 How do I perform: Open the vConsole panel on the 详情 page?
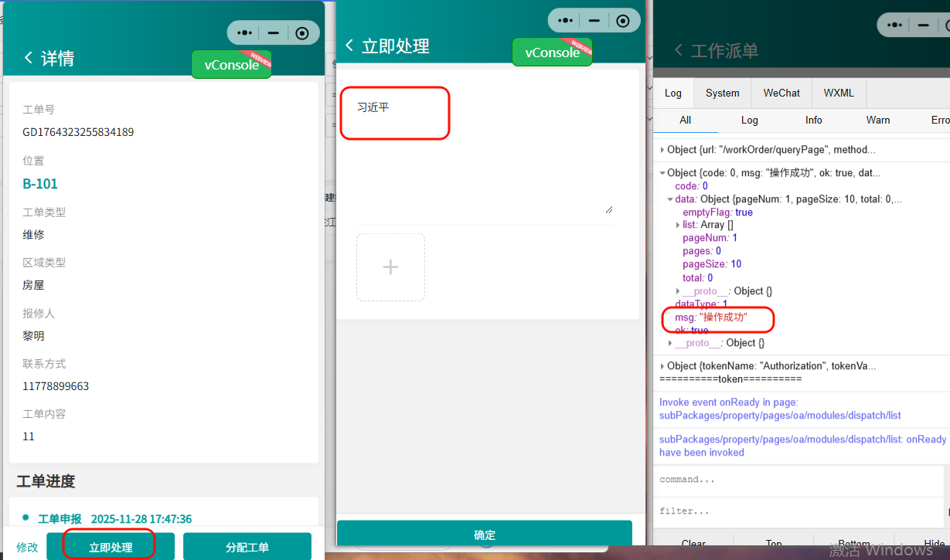230,64
